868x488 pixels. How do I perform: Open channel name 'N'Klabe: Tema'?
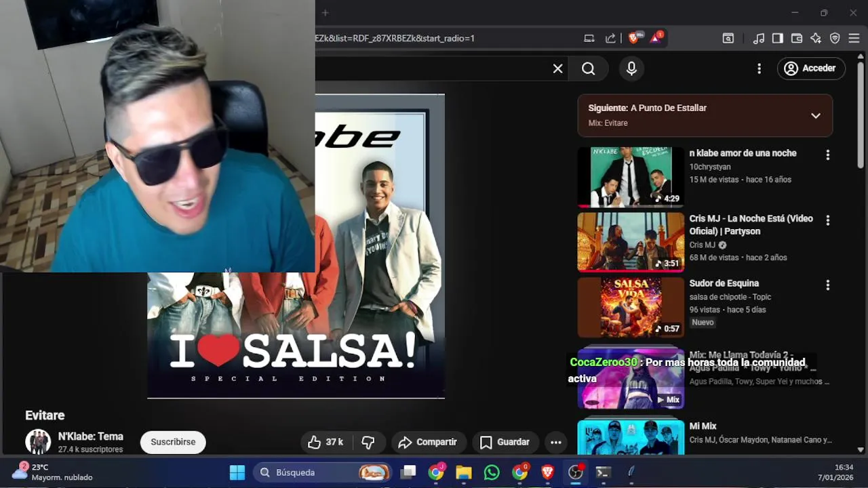pos(90,436)
